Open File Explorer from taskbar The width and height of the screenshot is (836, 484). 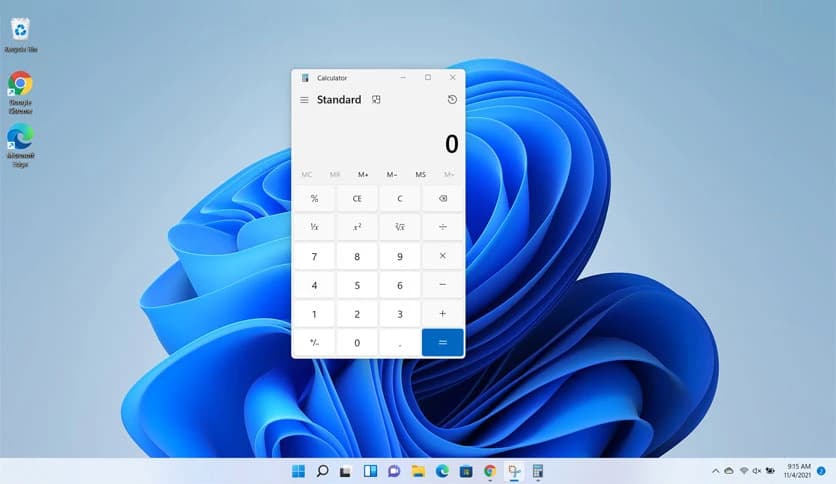click(418, 471)
